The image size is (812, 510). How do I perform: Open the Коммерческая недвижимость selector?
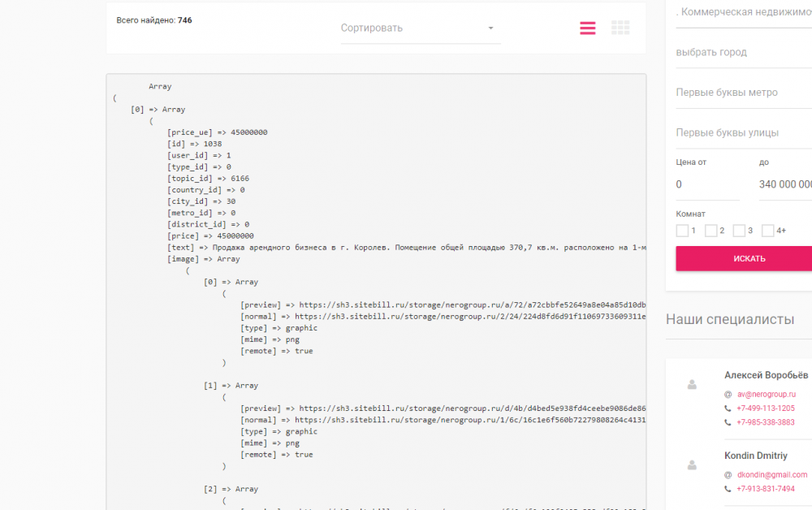tap(744, 12)
